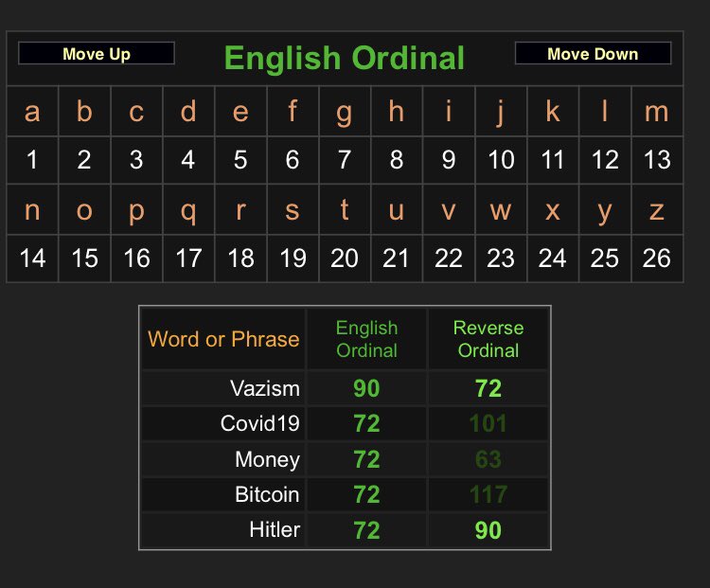Screen dimensions: 710x588
Task: Select the Hitler phrase row
Action: [x=345, y=529]
